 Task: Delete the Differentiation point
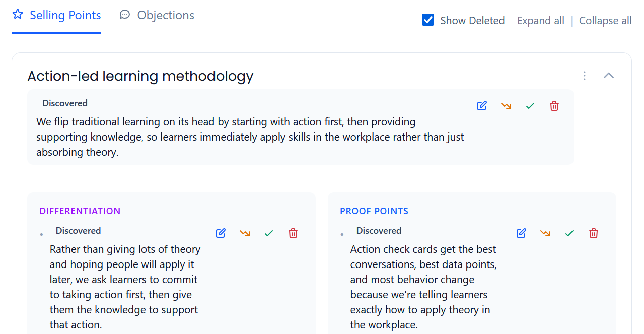(293, 233)
